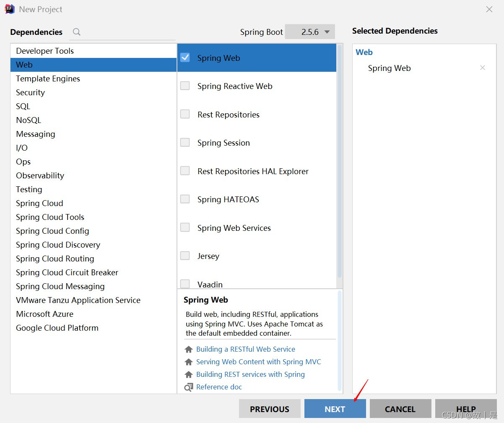504x423 pixels.
Task: Select Spring Cloud Config category
Action: [x=93, y=231]
